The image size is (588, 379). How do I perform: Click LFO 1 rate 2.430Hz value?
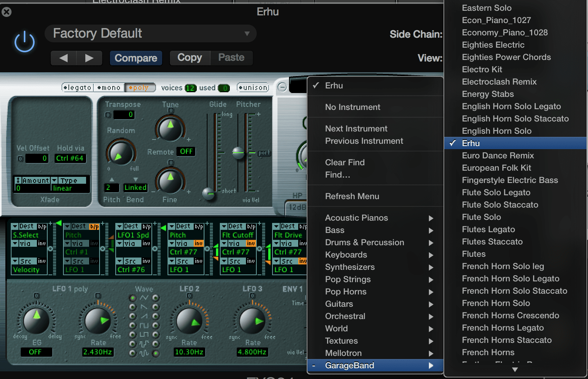[x=98, y=352]
